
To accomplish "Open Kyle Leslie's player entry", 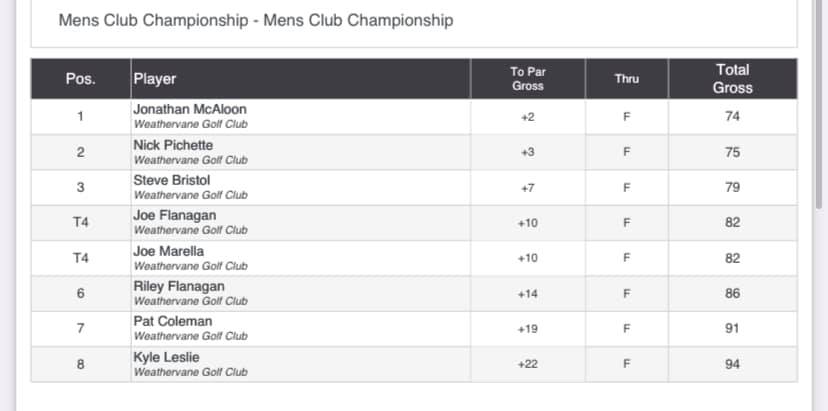I will (166, 357).
